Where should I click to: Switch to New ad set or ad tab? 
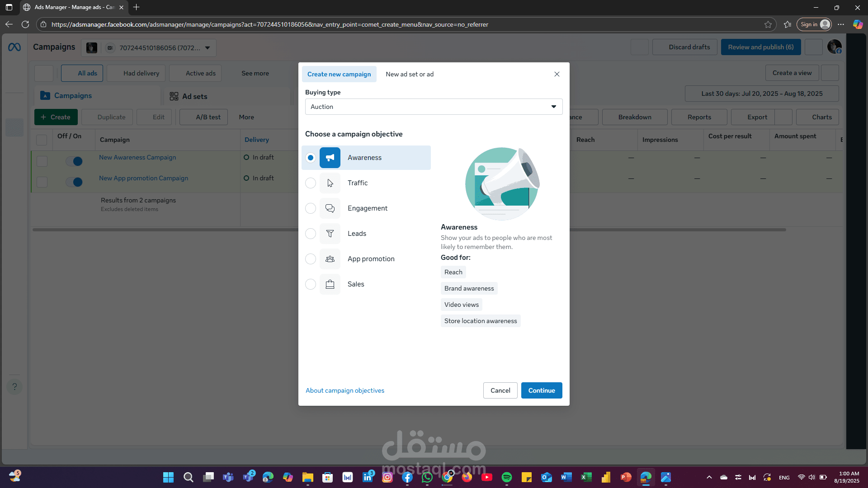pyautogui.click(x=410, y=74)
